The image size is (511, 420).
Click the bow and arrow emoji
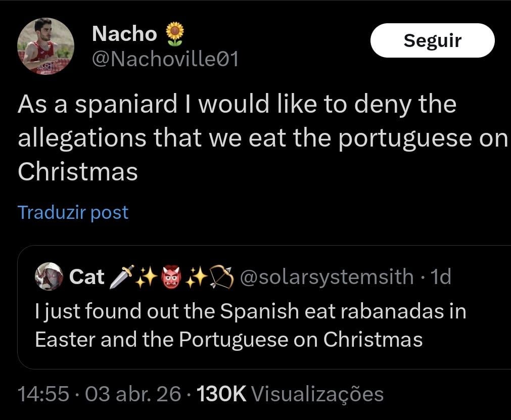(221, 277)
